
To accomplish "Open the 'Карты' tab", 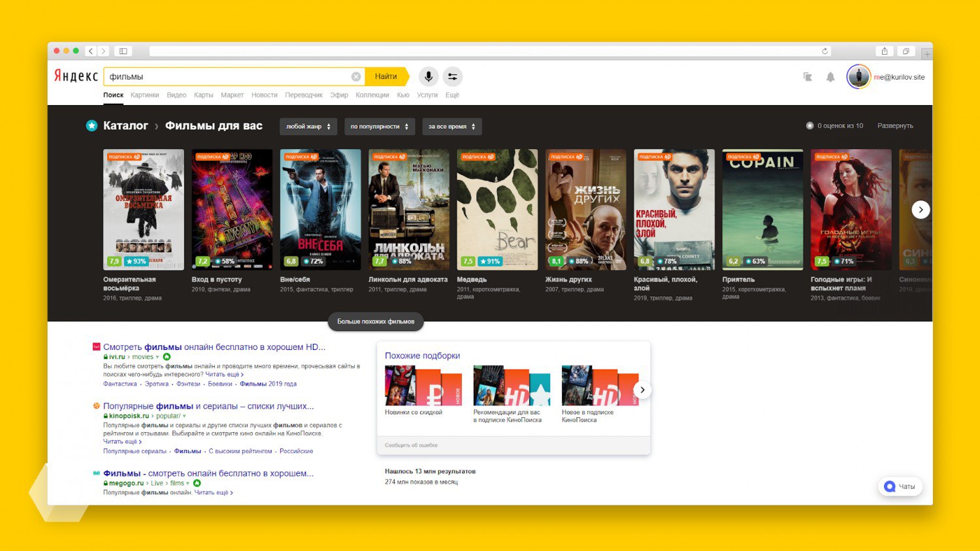I will [x=203, y=95].
